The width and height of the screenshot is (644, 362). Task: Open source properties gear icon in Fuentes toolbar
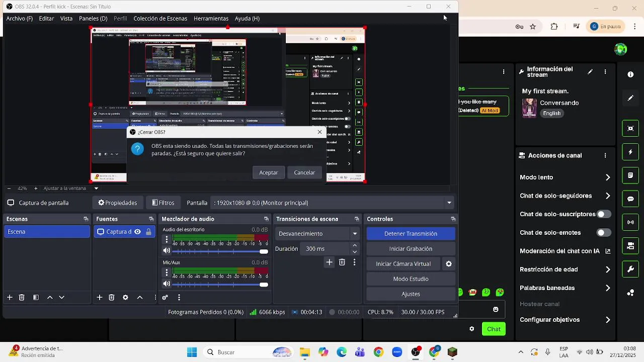click(125, 298)
